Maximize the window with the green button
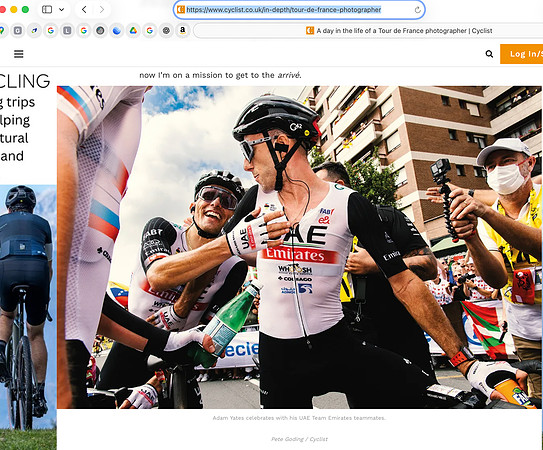 click(x=25, y=10)
